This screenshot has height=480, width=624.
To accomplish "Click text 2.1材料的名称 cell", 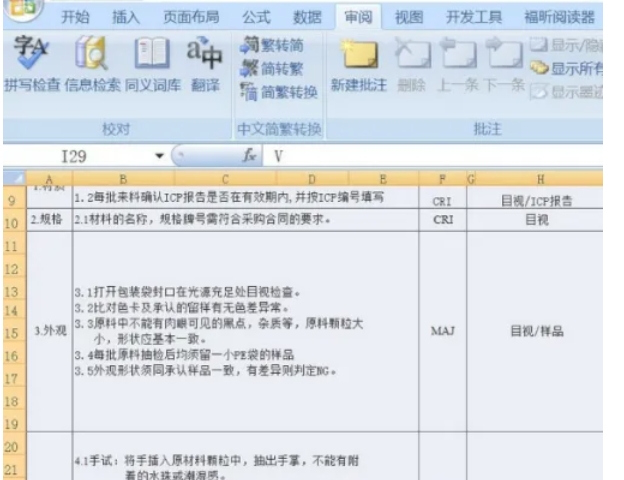I will coord(246,220).
